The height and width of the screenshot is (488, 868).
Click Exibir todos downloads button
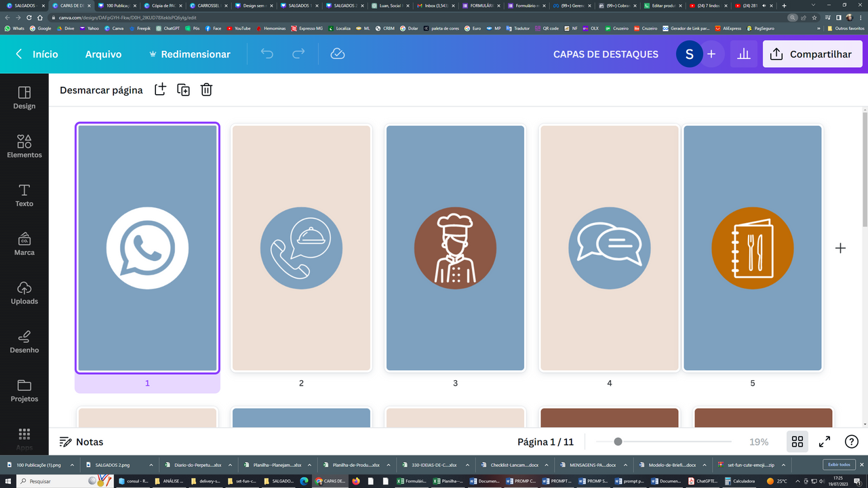pyautogui.click(x=838, y=465)
